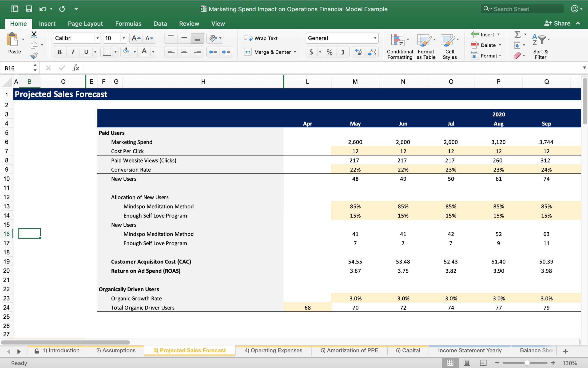Toggle bold formatting
Viewport: 588px width, 368px height.
point(59,52)
